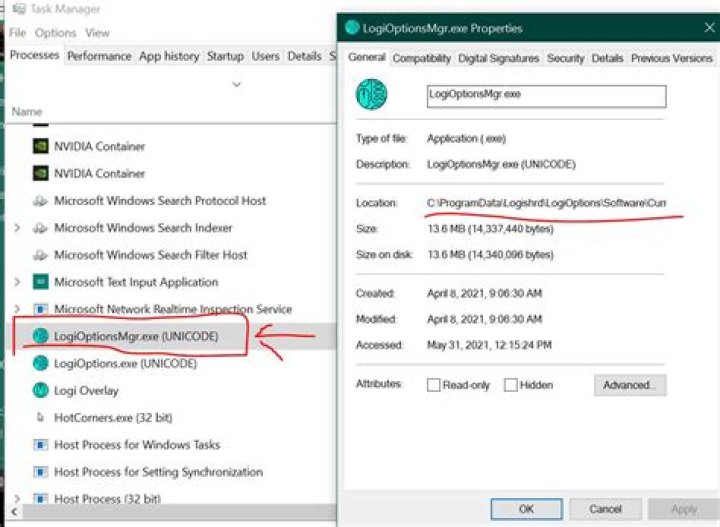Open the File menu in Task Manager

point(17,33)
